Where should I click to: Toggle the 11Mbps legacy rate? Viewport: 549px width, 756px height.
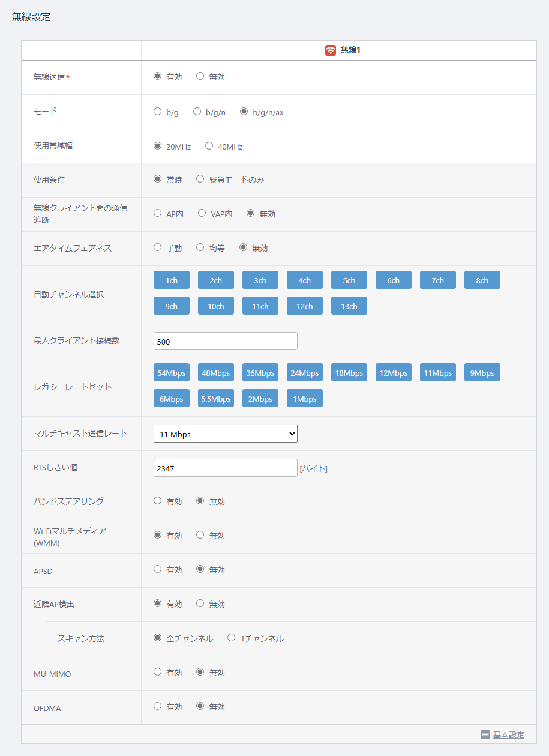[x=438, y=373]
